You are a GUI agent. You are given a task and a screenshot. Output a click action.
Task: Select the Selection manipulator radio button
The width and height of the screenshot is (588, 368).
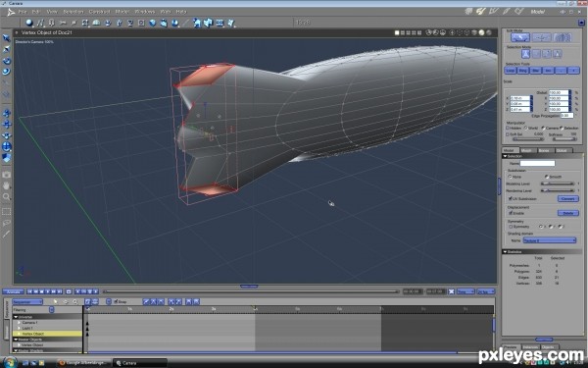(562, 128)
